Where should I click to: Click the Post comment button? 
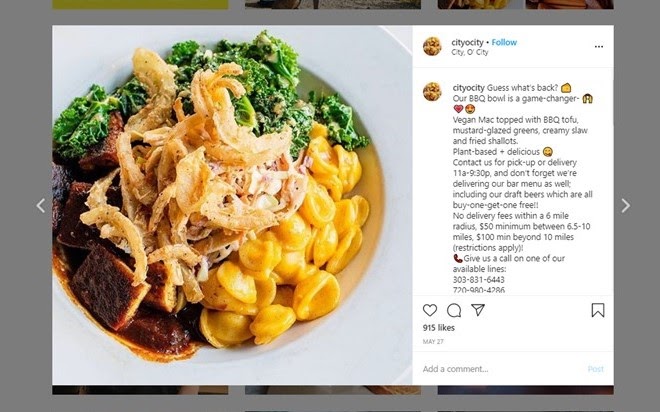(596, 369)
